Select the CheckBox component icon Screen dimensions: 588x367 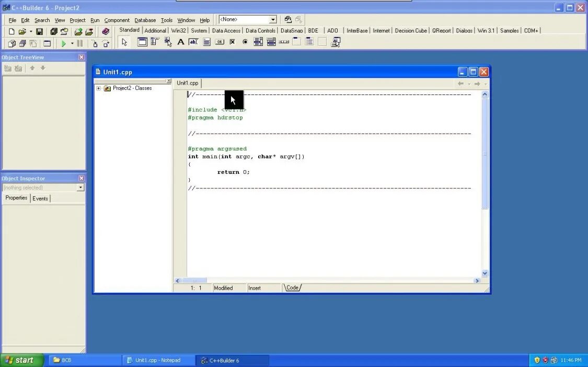(x=232, y=42)
